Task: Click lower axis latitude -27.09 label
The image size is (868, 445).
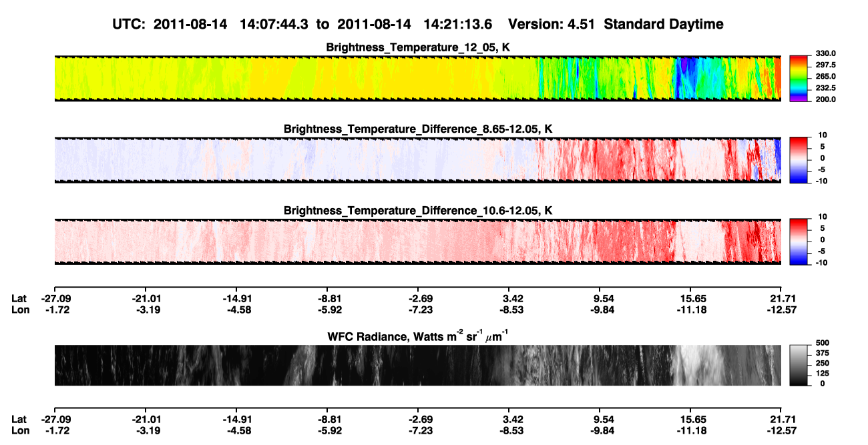Action: 55,419
